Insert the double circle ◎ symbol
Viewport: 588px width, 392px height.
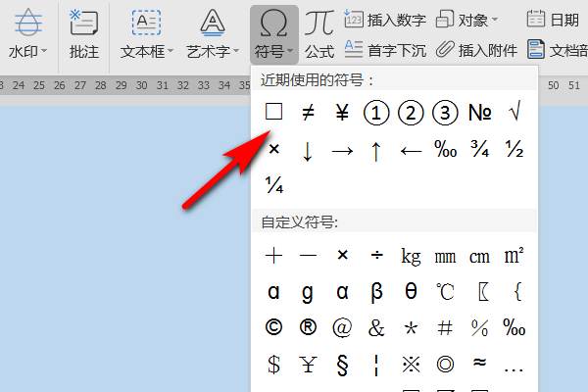[445, 364]
